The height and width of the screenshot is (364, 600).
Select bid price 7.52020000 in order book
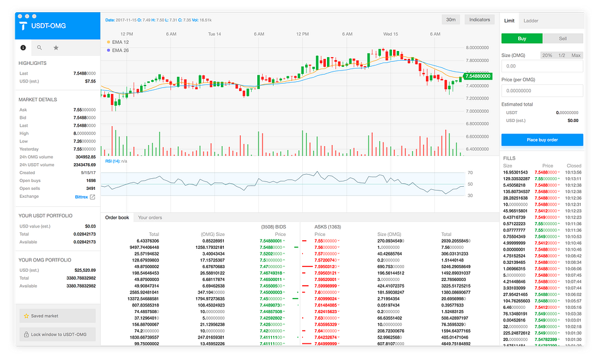(271, 254)
